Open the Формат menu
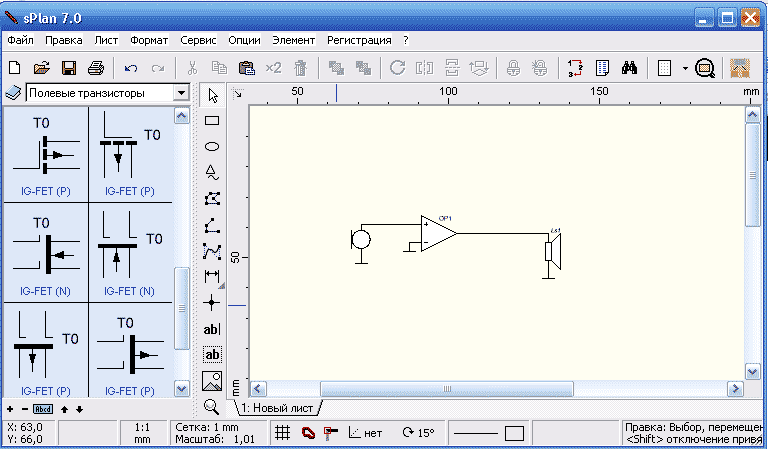The height and width of the screenshot is (449, 768). 149,41
